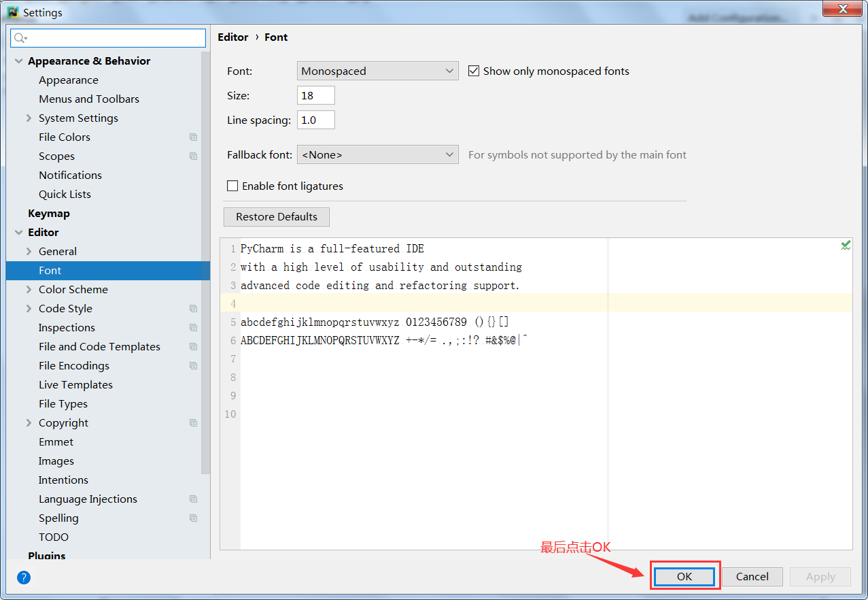This screenshot has width=868, height=600.
Task: Select Notifications in the tree
Action: point(70,175)
